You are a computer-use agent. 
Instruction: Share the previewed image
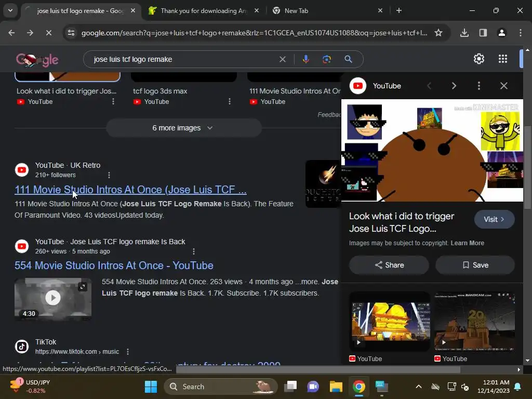pyautogui.click(x=389, y=265)
